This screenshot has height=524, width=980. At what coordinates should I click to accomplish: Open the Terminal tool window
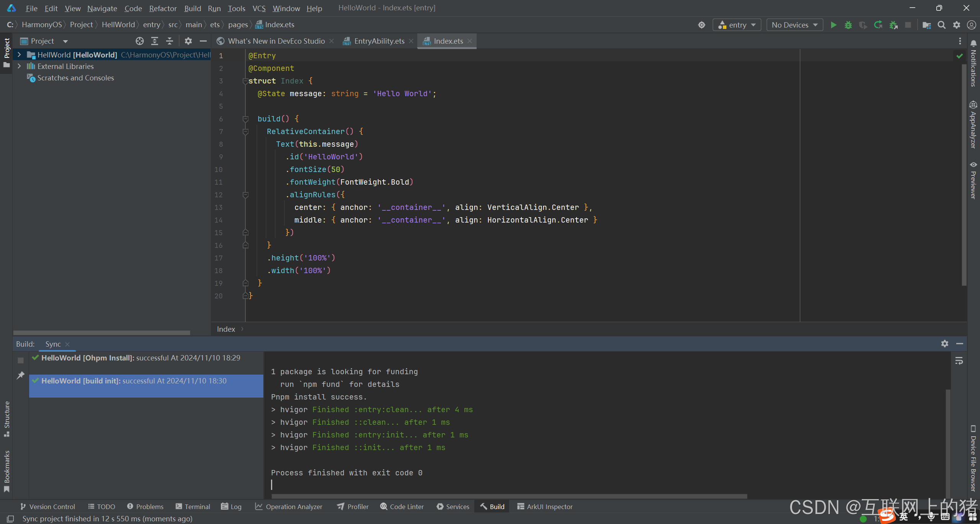193,506
